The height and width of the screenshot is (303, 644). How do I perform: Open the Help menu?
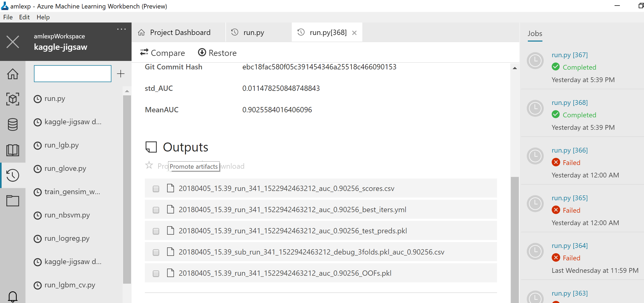43,17
